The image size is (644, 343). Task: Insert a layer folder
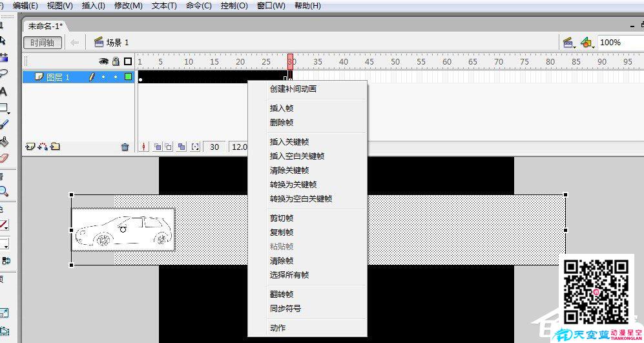56,147
